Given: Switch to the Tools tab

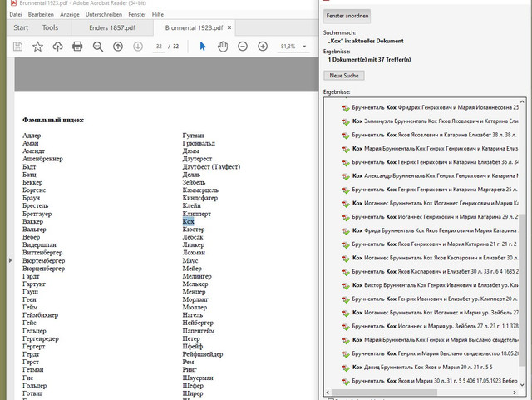Looking at the screenshot, I should [x=50, y=27].
